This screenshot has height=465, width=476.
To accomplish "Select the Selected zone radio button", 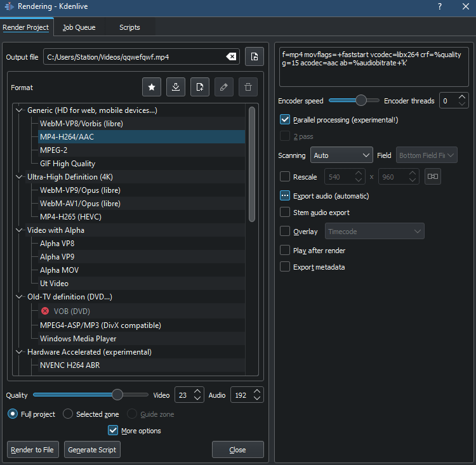I will coord(68,414).
